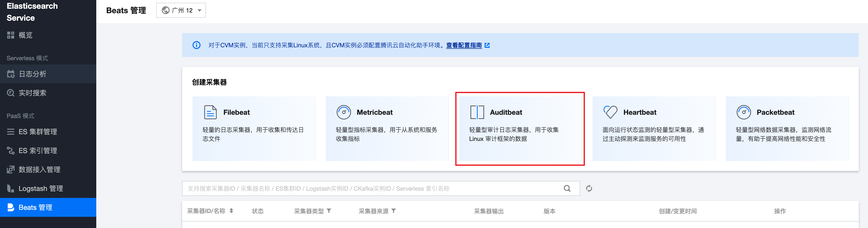Open the 查看配置指南 link

pyautogui.click(x=465, y=45)
